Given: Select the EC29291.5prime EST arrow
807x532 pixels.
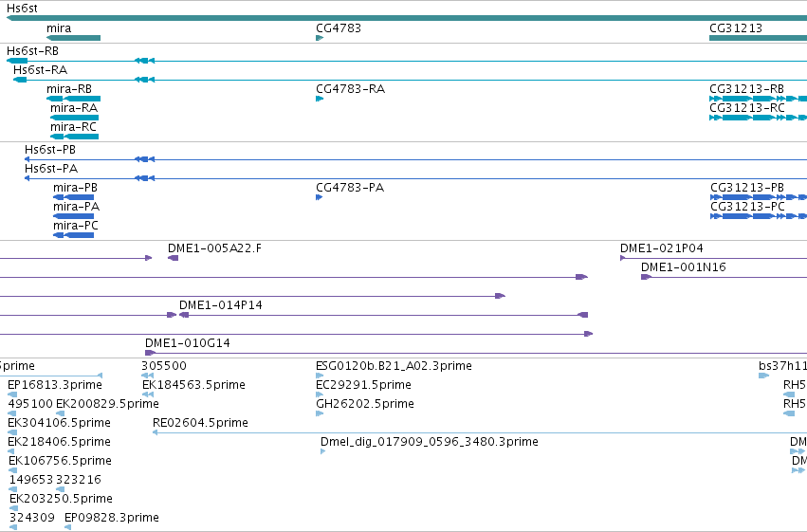Looking at the screenshot, I should (320, 394).
